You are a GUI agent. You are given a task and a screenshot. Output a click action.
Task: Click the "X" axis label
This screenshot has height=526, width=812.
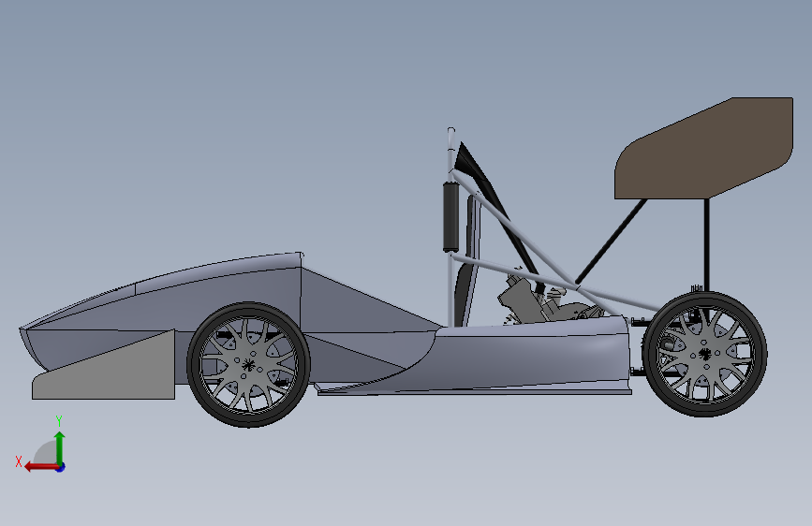[x=19, y=461]
